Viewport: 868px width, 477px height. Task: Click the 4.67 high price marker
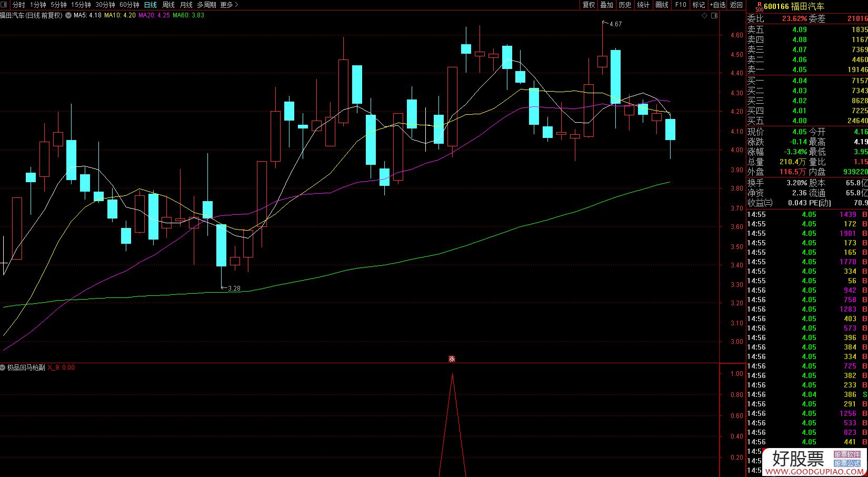coord(615,24)
